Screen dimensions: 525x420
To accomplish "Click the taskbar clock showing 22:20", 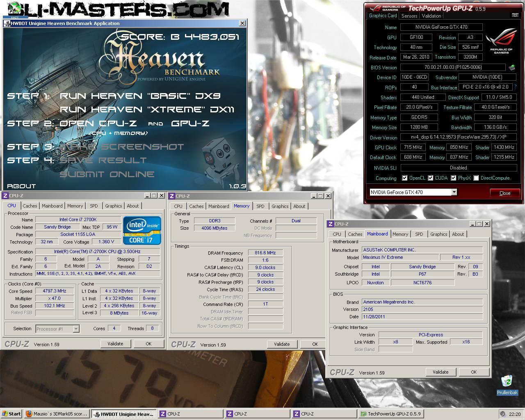I will (515, 414).
